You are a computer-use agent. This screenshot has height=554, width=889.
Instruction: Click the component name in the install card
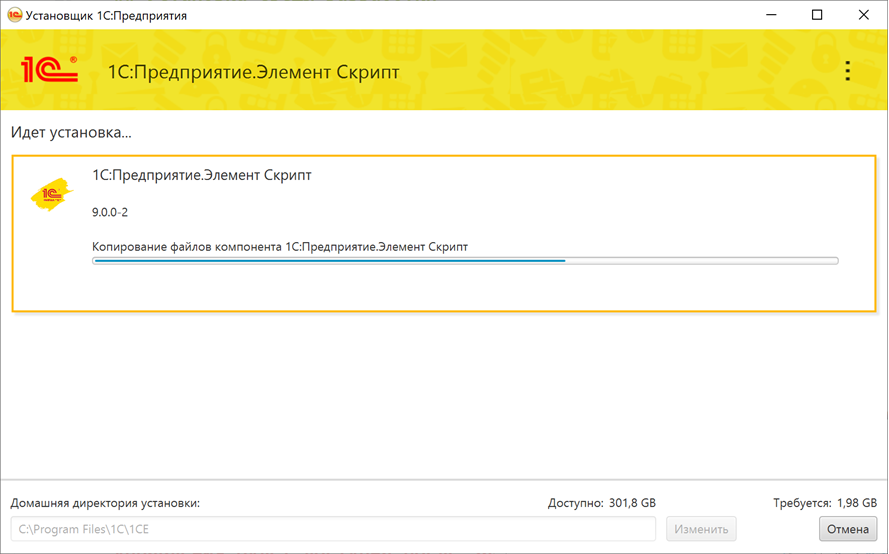201,176
